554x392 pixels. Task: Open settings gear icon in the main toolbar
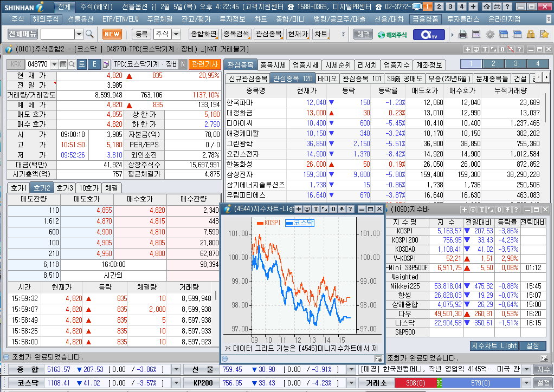click(489, 34)
